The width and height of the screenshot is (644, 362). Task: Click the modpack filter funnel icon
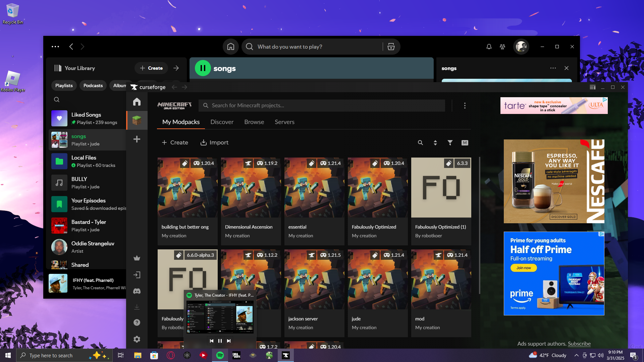[450, 143]
